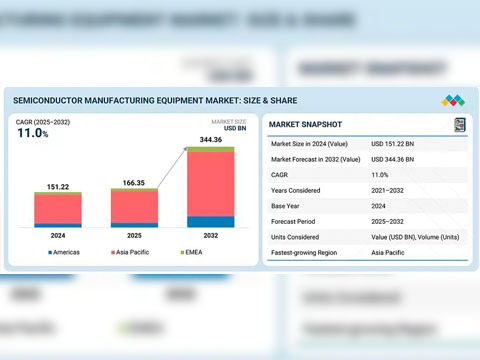Click the 'Fastest-growing Region' row label
The height and width of the screenshot is (360, 480).
pyautogui.click(x=304, y=253)
